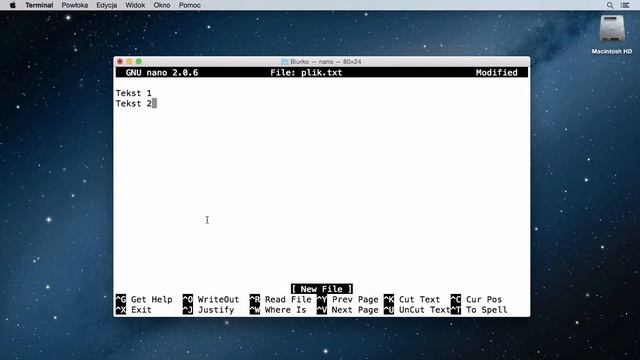Open the Widok menu

click(x=135, y=5)
